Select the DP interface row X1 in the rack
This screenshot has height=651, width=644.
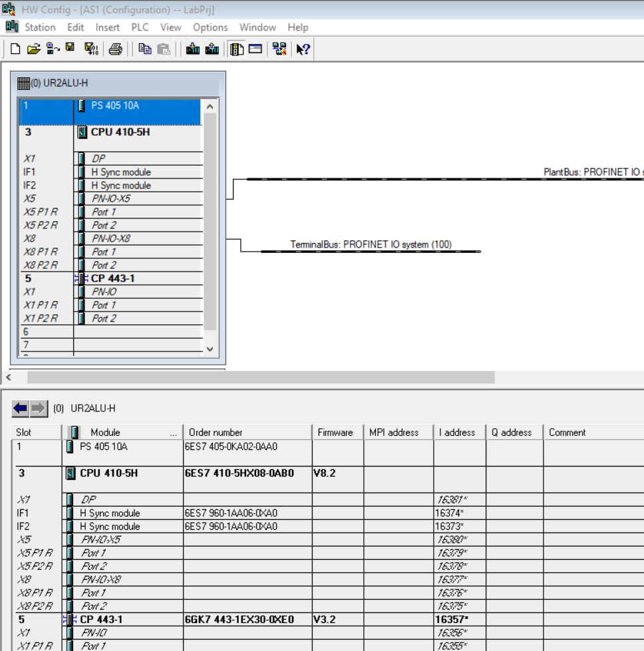click(x=110, y=158)
